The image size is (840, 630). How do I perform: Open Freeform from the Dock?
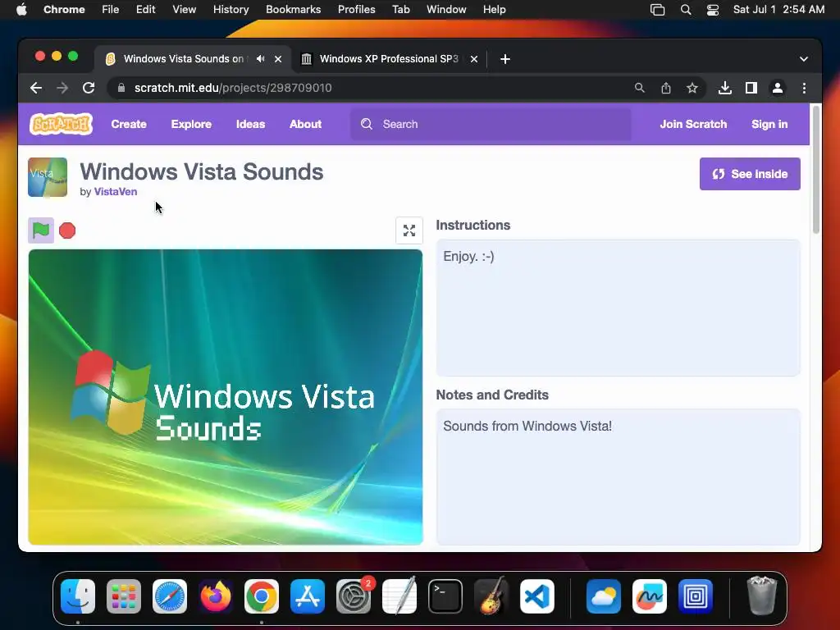650,596
